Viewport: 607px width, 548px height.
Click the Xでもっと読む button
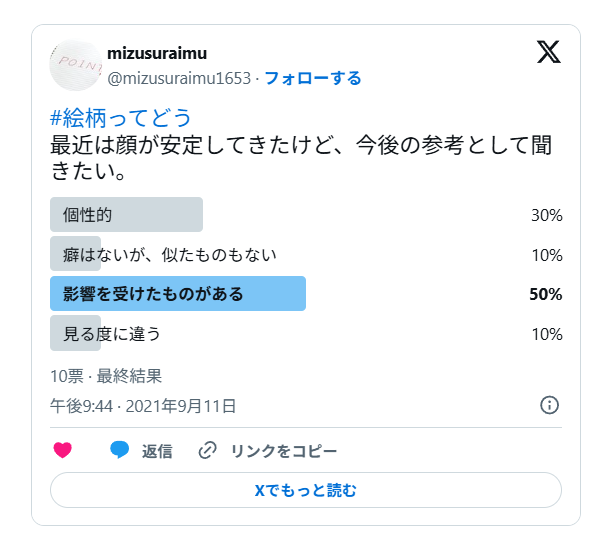point(305,490)
